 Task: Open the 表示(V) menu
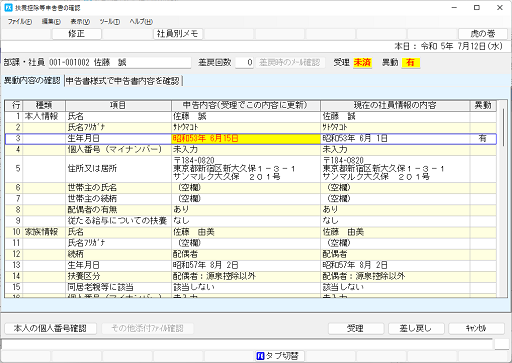pyautogui.click(x=80, y=22)
